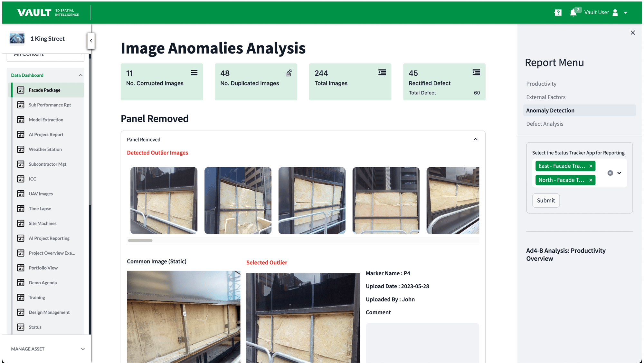This screenshot has width=644, height=363.
Task: Select the second detected outlier image
Action: 238,201
